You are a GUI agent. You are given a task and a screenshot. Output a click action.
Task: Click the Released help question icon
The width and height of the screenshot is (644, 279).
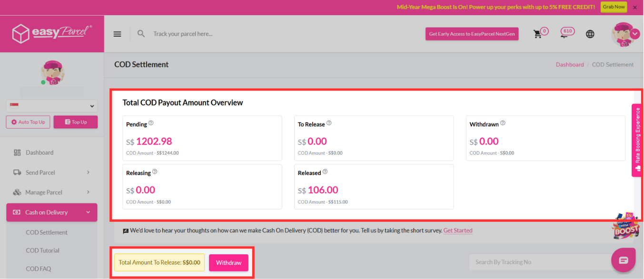click(x=325, y=171)
